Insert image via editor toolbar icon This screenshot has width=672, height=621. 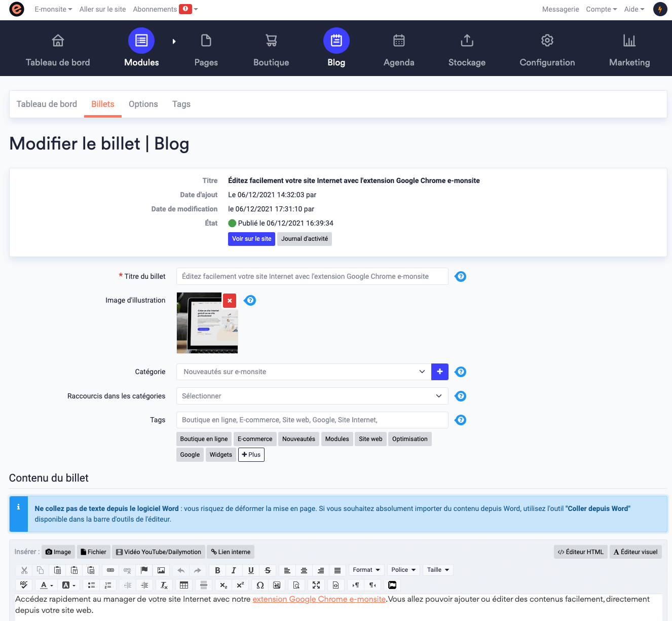[161, 570]
